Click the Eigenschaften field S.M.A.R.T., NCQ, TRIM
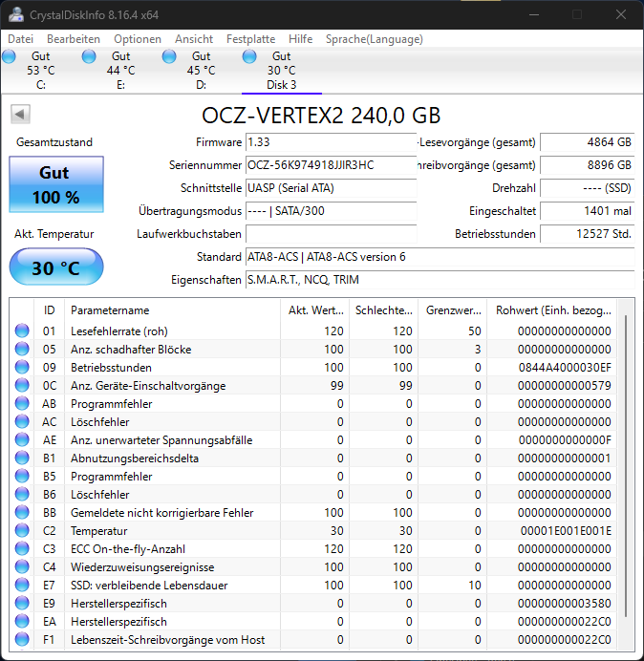Image resolution: width=644 pixels, height=661 pixels. tap(440, 280)
